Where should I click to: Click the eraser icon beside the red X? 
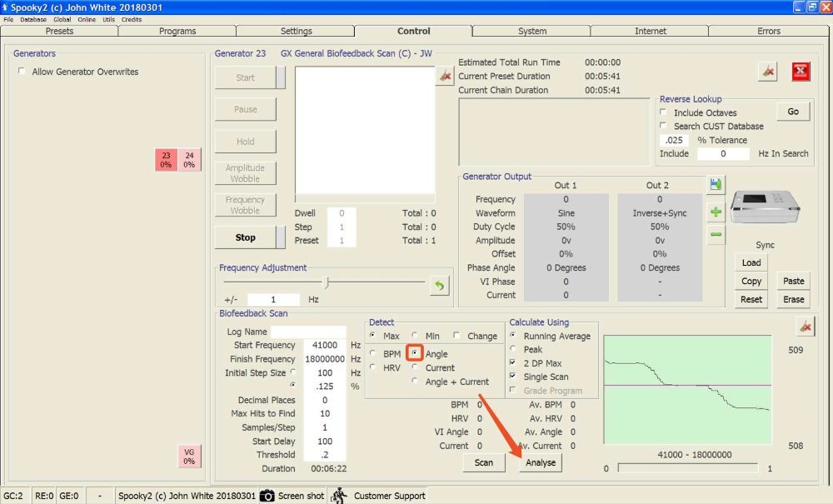(x=768, y=71)
